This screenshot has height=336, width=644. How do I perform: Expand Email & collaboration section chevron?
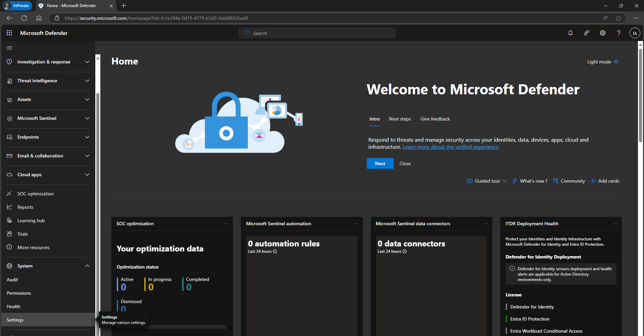pos(87,156)
